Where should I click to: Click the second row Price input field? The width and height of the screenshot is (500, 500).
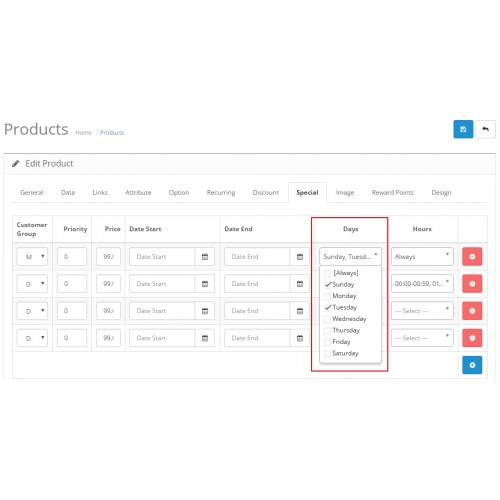(108, 284)
